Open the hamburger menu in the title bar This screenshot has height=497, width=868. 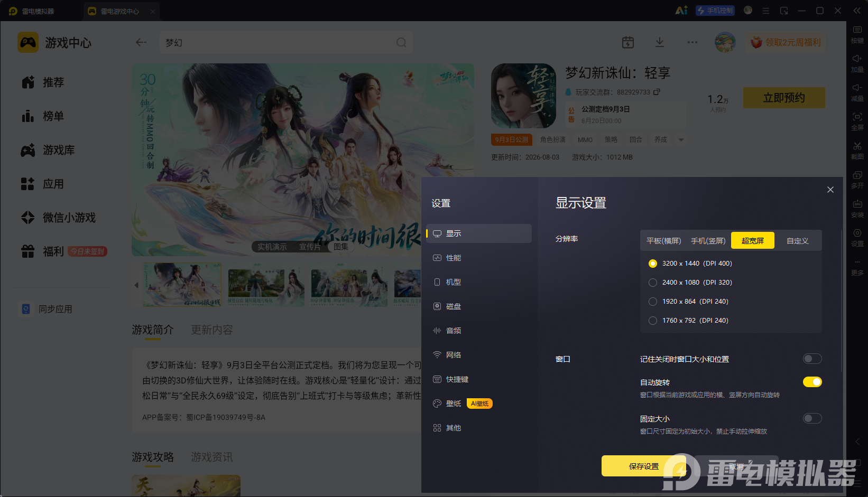[x=765, y=11]
